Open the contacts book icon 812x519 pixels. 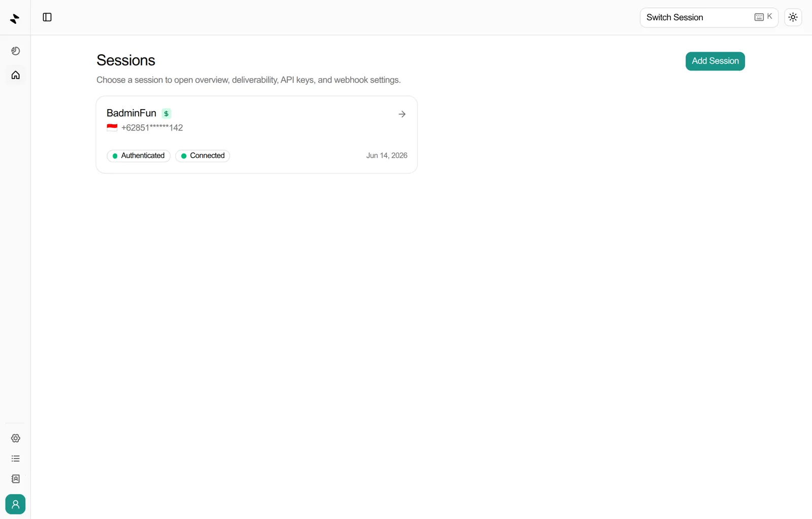click(x=16, y=479)
